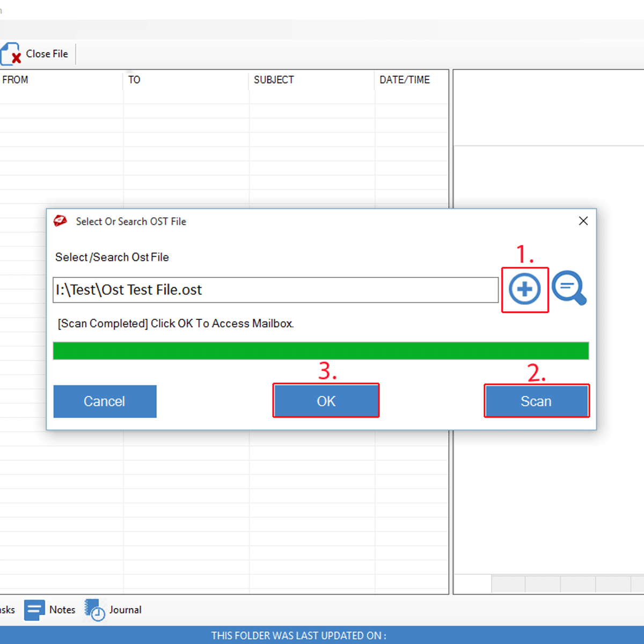Focus the OST file path text field
This screenshot has width=644, height=644.
coord(275,290)
